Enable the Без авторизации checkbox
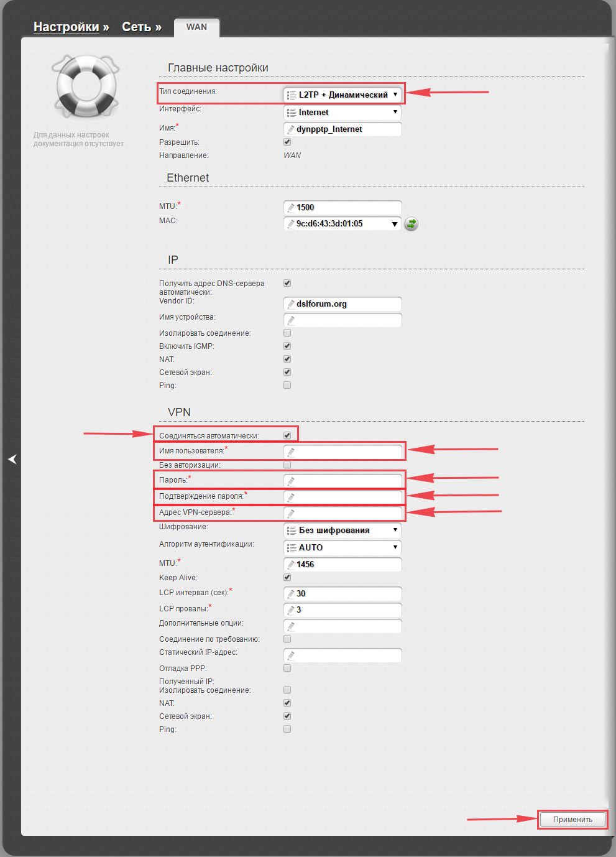Screen dimensions: 616x857 point(287,465)
